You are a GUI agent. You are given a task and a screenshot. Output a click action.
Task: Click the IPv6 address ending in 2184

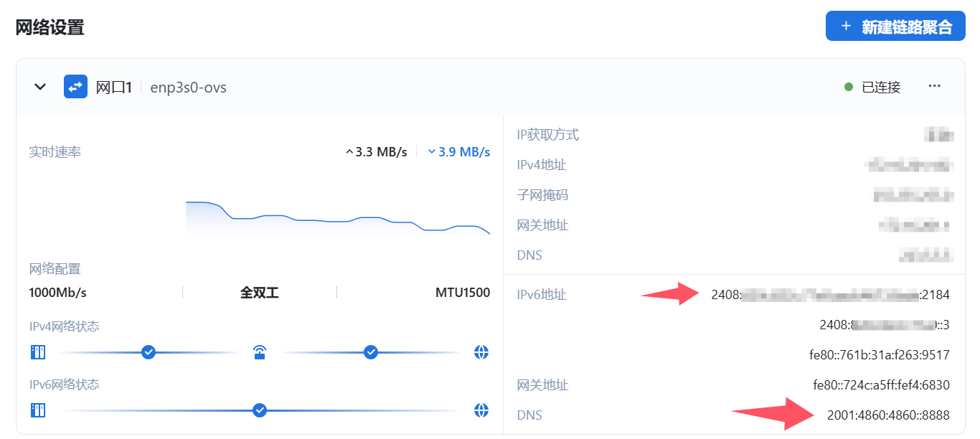point(830,295)
